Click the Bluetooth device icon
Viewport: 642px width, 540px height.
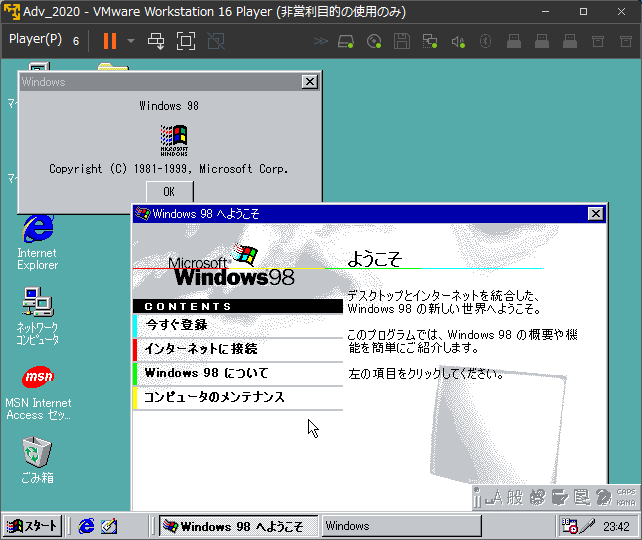[x=486, y=41]
